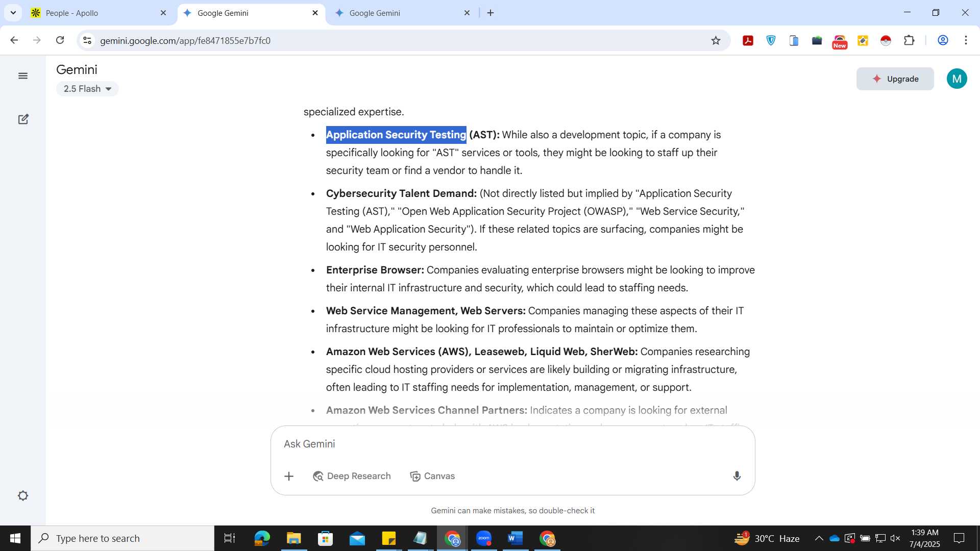The image size is (980, 551).
Task: Open the Canvas tool
Action: (x=432, y=476)
